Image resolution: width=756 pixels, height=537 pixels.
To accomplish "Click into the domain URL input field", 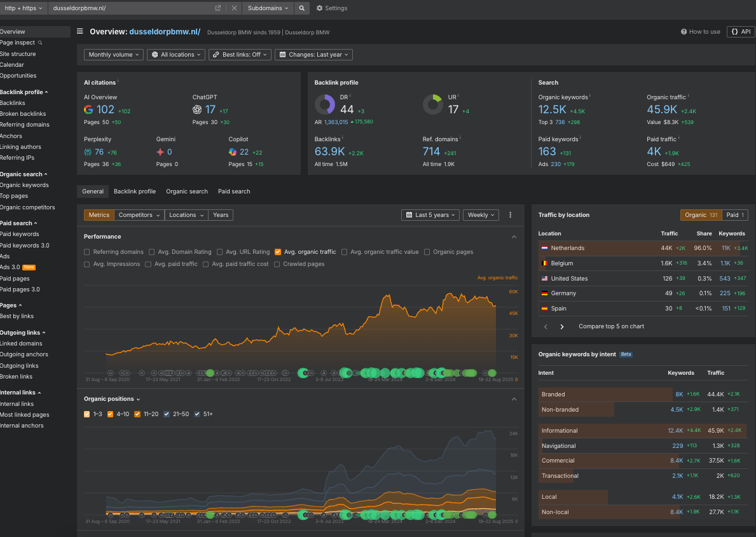I will pos(130,8).
